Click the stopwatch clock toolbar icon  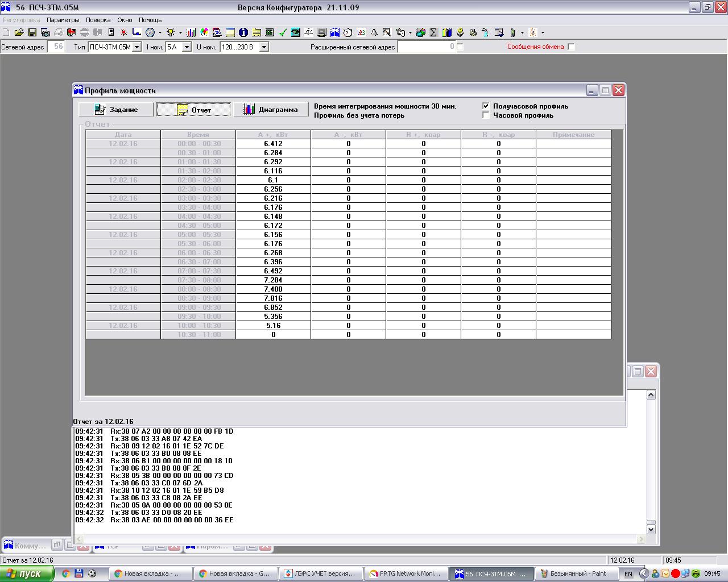(348, 32)
